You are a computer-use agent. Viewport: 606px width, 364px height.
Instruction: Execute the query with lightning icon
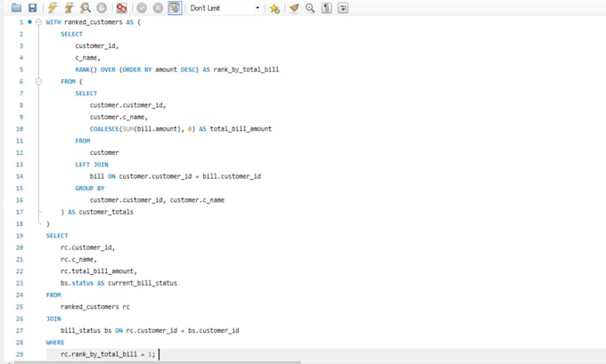click(53, 8)
